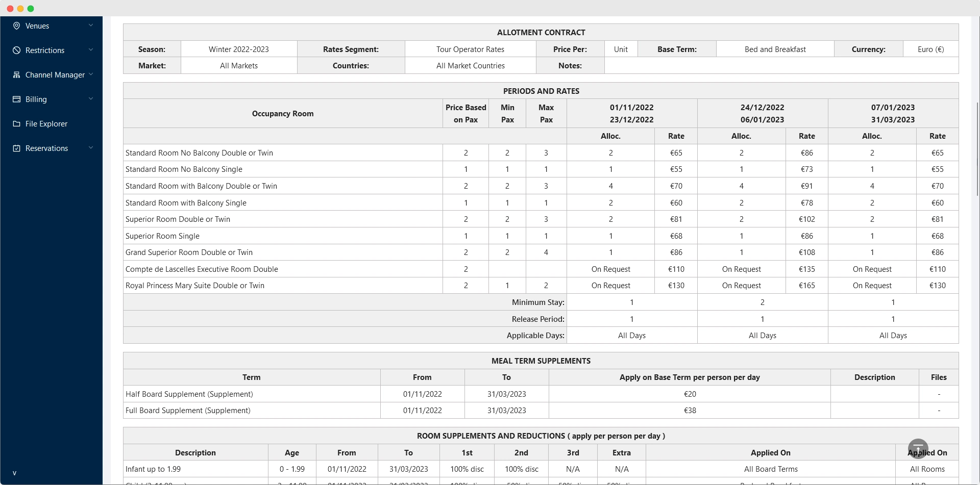Click the 'Unit' price-per value
The image size is (980, 485).
[621, 49]
